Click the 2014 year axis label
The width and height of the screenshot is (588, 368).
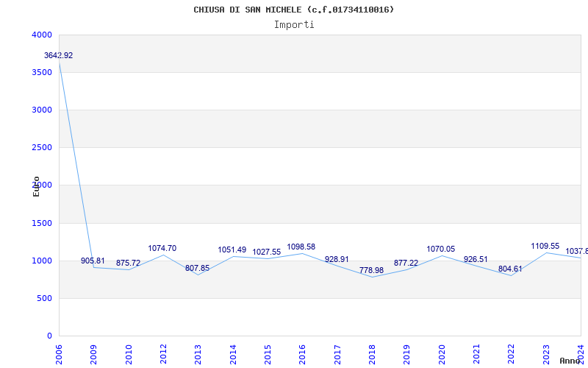tap(233, 355)
